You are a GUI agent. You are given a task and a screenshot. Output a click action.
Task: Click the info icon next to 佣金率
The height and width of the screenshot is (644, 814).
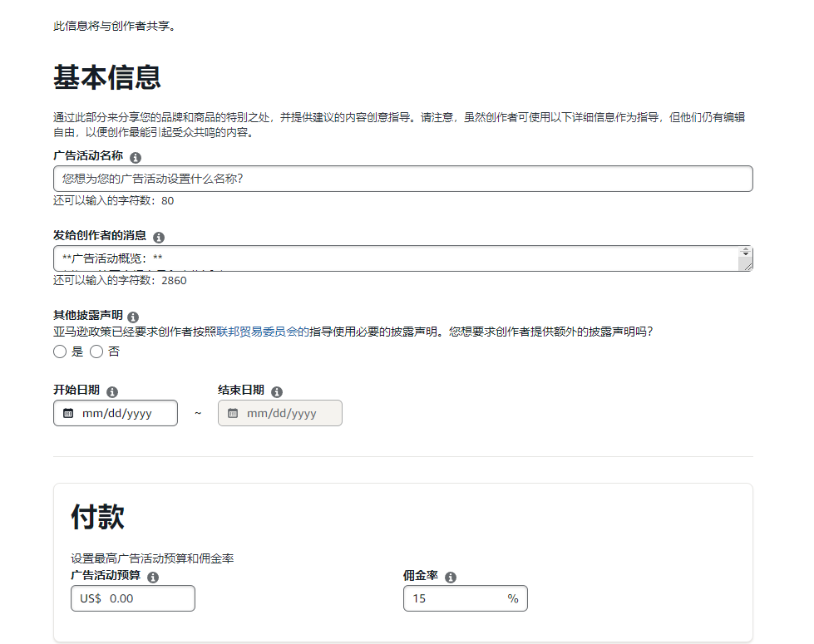pos(451,576)
